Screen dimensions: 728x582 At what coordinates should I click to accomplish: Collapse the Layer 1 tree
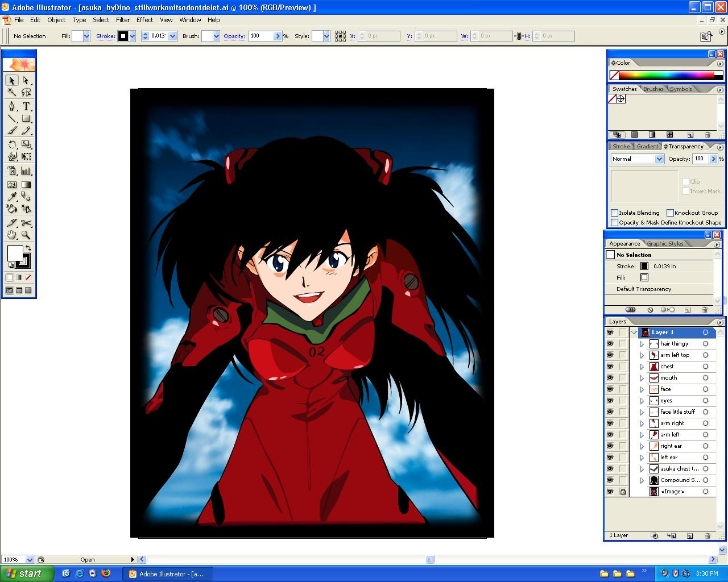pyautogui.click(x=634, y=332)
